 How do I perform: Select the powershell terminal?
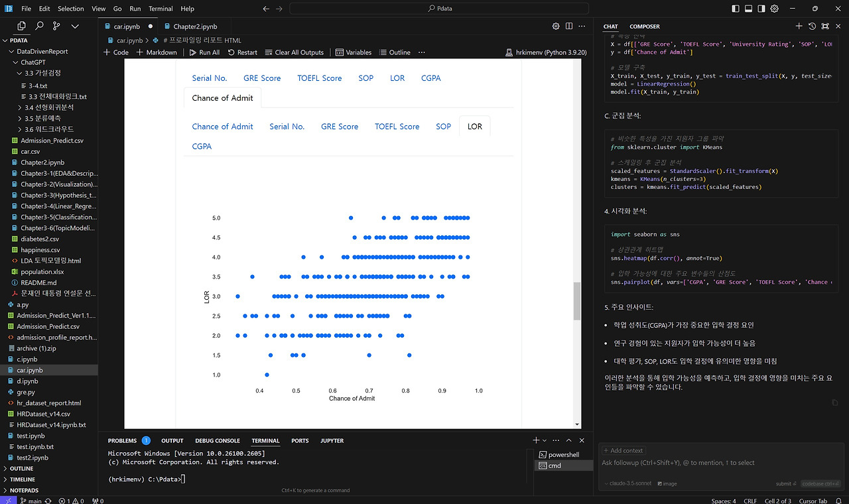point(564,455)
